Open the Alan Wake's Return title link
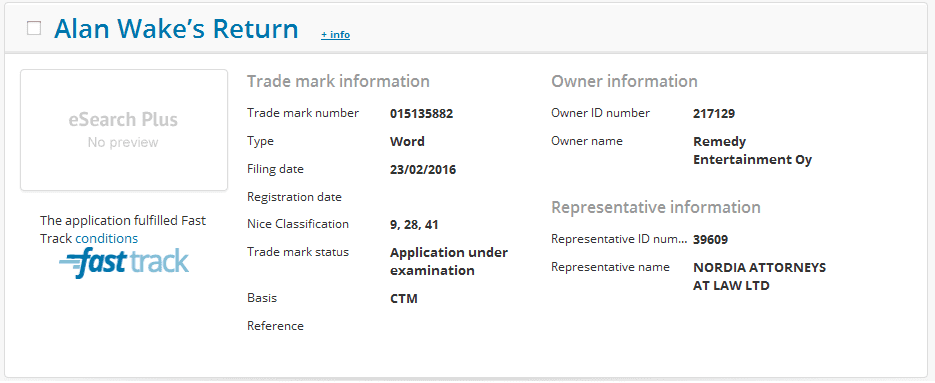The image size is (935, 383). point(177,29)
